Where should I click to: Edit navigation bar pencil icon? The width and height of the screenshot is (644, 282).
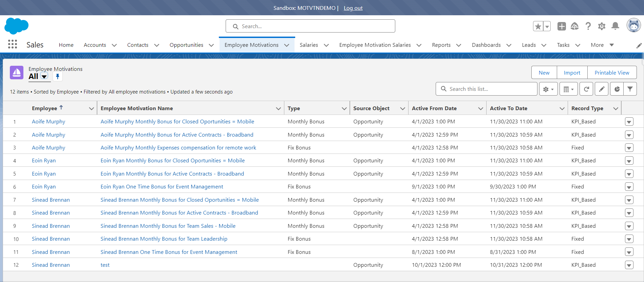point(639,45)
